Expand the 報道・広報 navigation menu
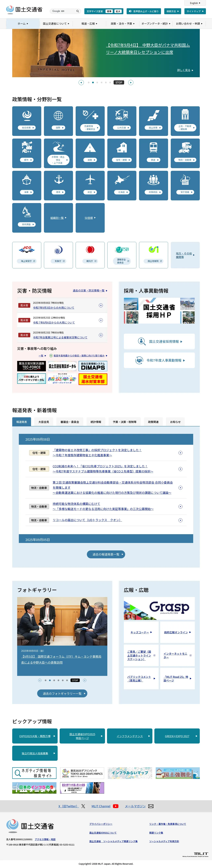The height and width of the screenshot is (868, 212). (x=89, y=24)
